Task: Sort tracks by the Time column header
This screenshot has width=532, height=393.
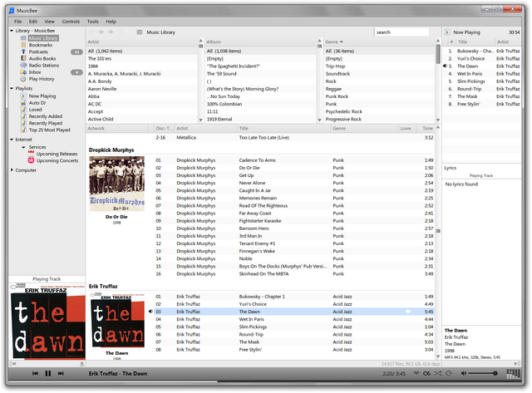Action: click(426, 128)
